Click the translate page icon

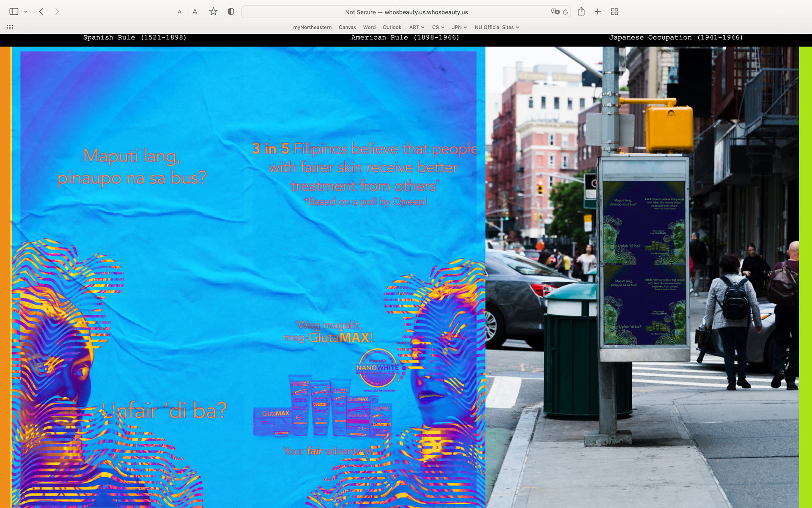click(555, 12)
